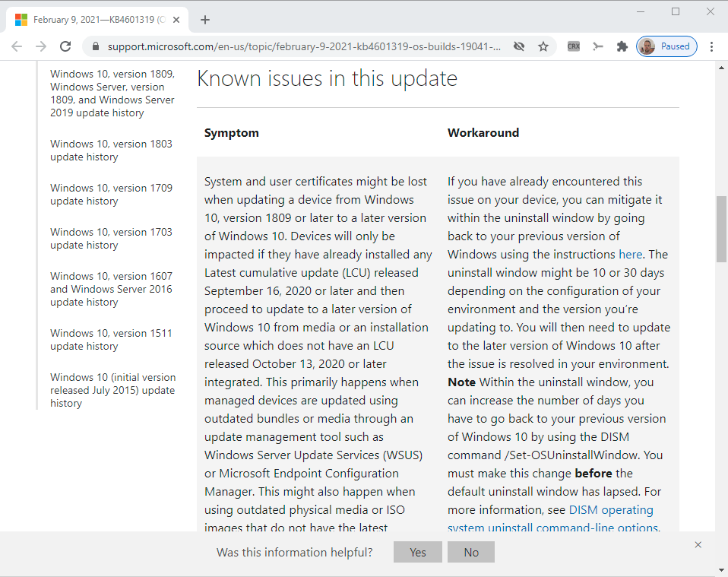Follow the 'here' instructions link
Viewport: 728px width, 577px height.
click(x=631, y=255)
